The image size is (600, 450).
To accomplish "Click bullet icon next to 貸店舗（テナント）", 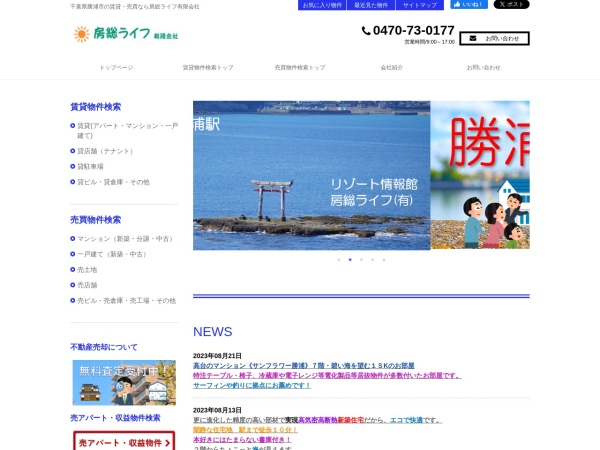I will coord(73,151).
